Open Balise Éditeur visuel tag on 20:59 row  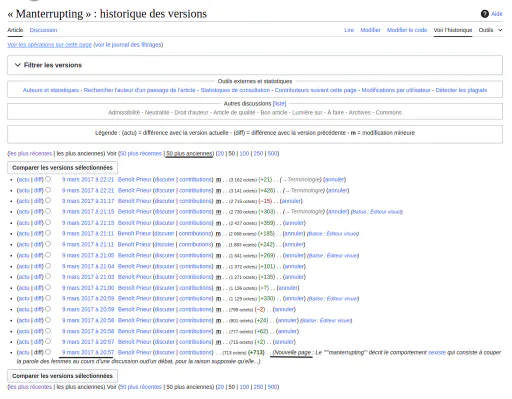333,299
